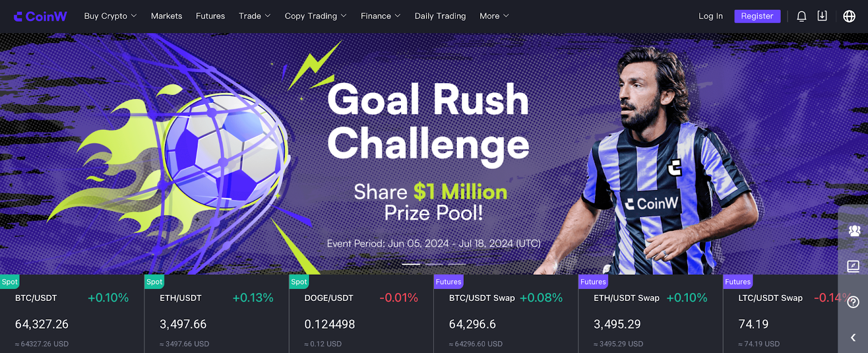Select the second banner slide indicator

coord(434,264)
